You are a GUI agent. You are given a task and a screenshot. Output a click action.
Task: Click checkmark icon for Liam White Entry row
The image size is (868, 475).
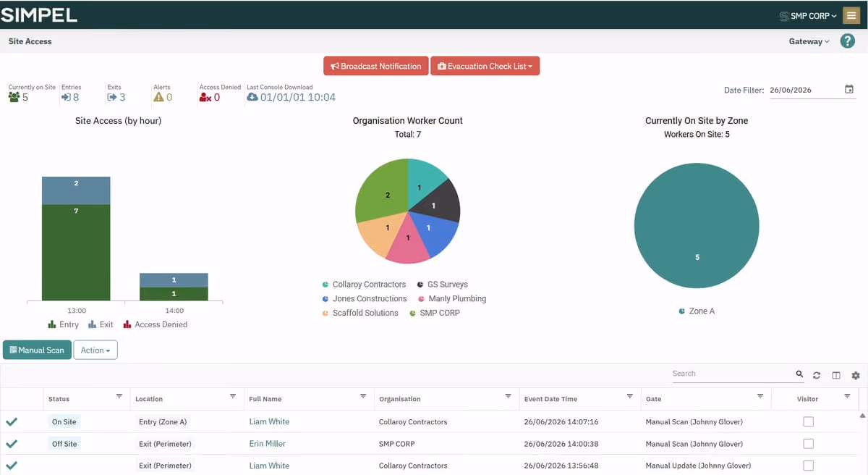coord(12,421)
